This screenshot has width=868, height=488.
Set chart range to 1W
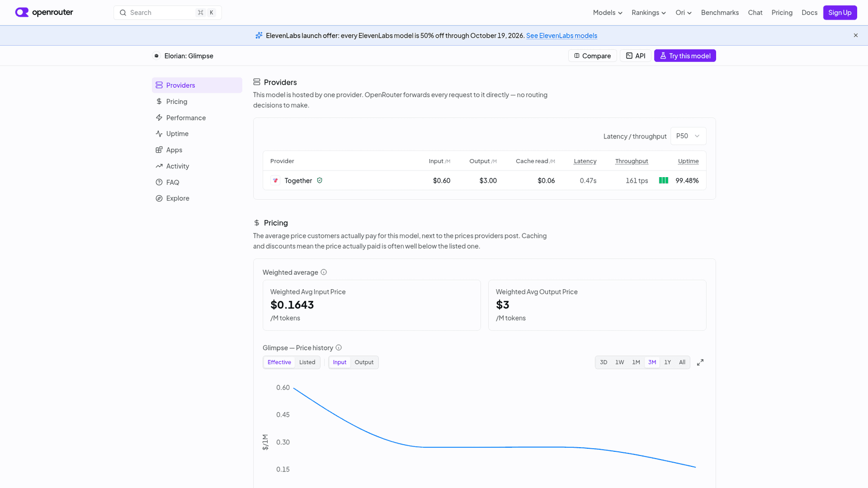click(x=619, y=363)
